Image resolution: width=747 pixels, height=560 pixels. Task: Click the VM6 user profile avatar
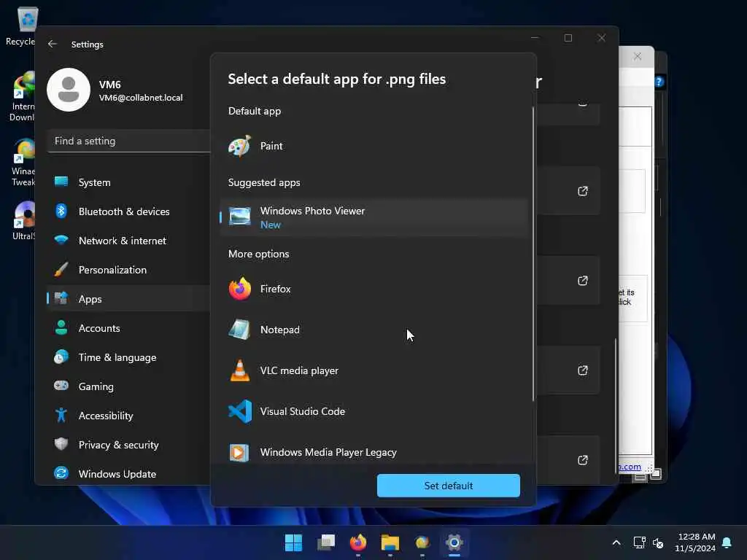(69, 90)
